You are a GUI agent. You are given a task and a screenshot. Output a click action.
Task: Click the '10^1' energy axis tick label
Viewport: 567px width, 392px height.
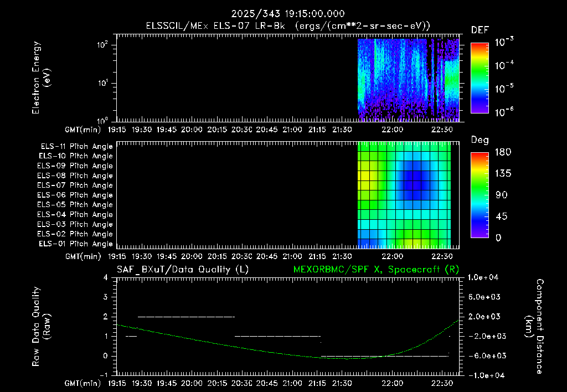click(x=102, y=83)
